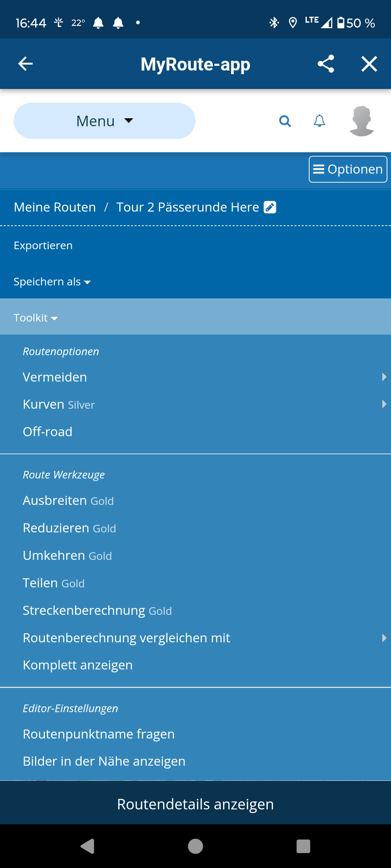Edit route name with pencil icon
This screenshot has height=868, width=391.
pyautogui.click(x=270, y=207)
